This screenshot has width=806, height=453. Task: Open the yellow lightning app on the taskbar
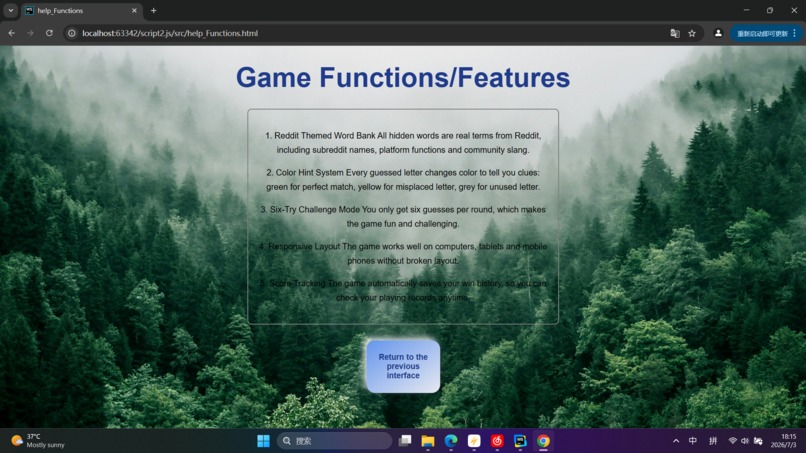click(x=474, y=441)
